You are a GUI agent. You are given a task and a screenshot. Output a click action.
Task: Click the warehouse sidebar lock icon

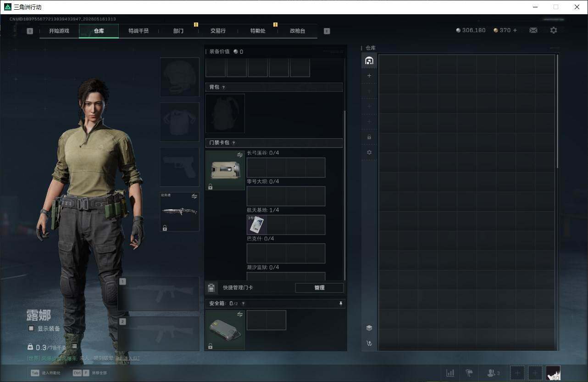369,137
